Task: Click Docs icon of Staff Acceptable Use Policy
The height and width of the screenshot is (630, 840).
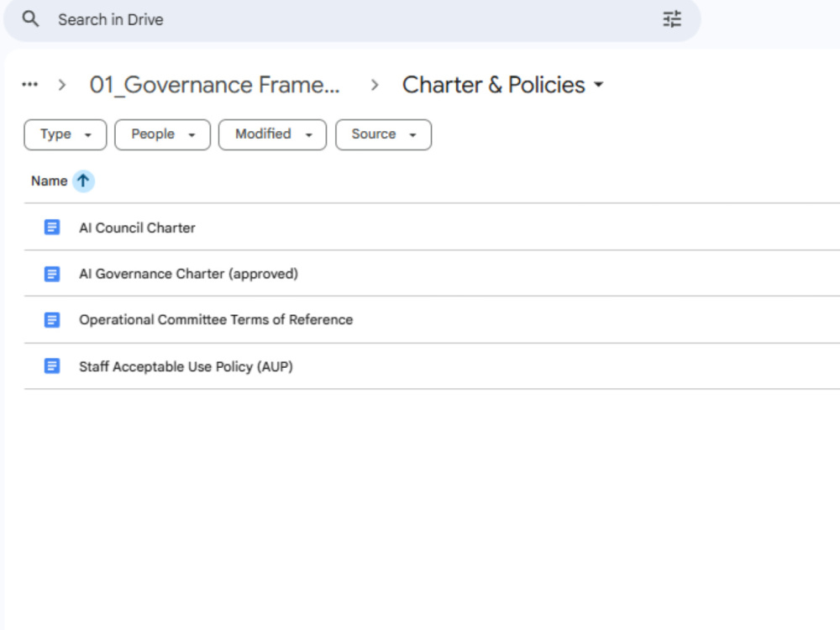Action: (52, 366)
